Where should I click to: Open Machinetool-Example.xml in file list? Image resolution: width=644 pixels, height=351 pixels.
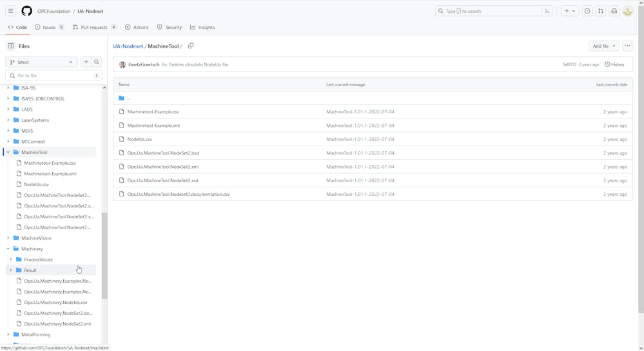tap(153, 126)
